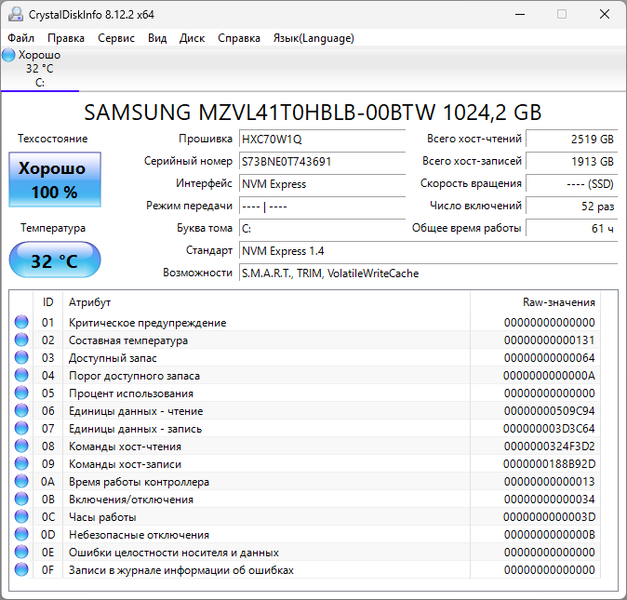
Task: Click status orb for 02 Составная температура
Action: (22, 340)
